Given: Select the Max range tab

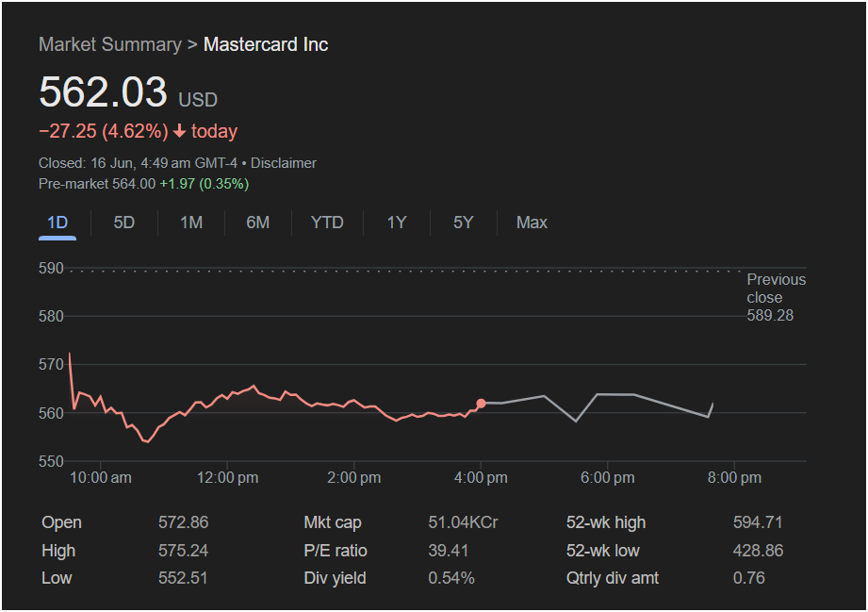Looking at the screenshot, I should point(532,223).
